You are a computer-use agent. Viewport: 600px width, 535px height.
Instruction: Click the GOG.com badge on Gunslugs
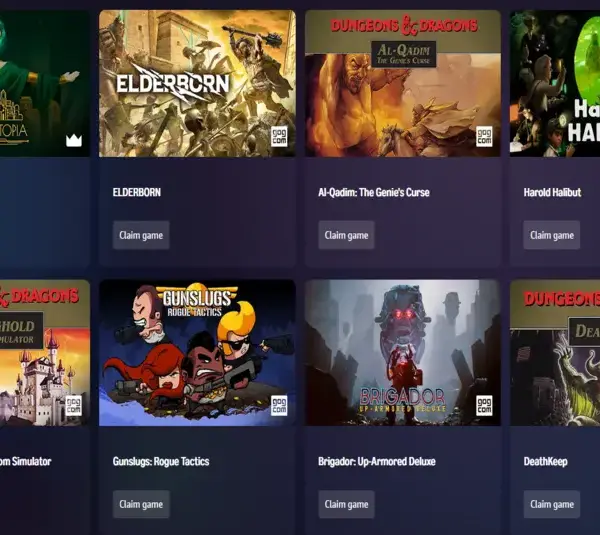pyautogui.click(x=279, y=406)
